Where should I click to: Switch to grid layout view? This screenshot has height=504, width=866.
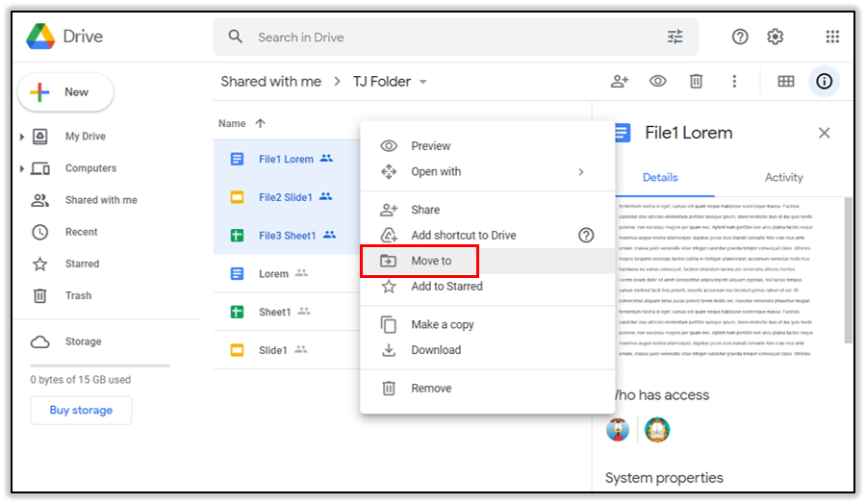pyautogui.click(x=786, y=82)
